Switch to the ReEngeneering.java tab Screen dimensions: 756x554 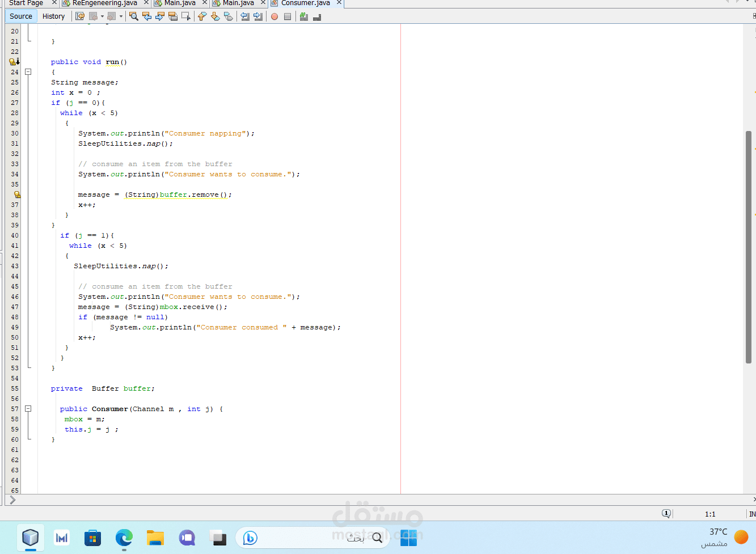click(x=105, y=3)
